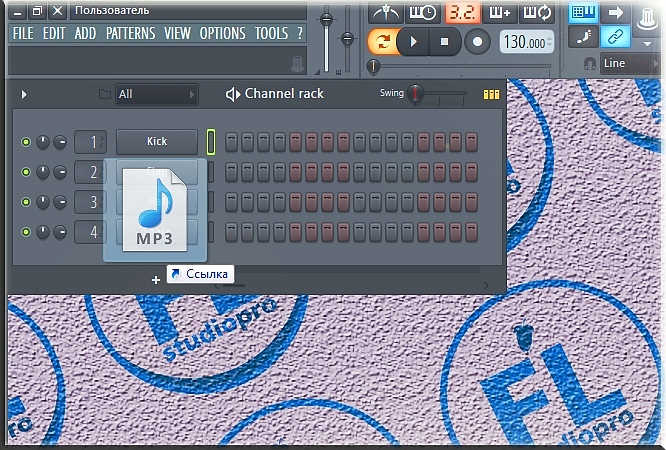Toggle the 3.2. countdown before recording

(459, 13)
